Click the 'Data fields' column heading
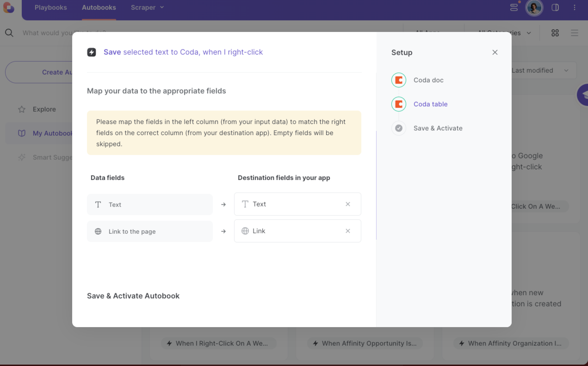This screenshot has width=588, height=366. pyautogui.click(x=107, y=178)
